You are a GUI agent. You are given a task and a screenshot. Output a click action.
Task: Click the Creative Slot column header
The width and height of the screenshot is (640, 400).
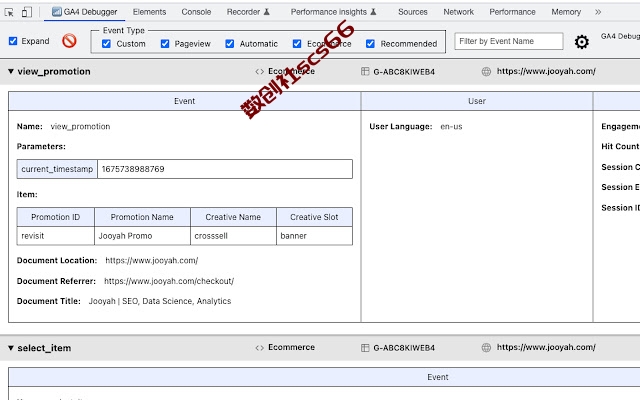pos(314,217)
